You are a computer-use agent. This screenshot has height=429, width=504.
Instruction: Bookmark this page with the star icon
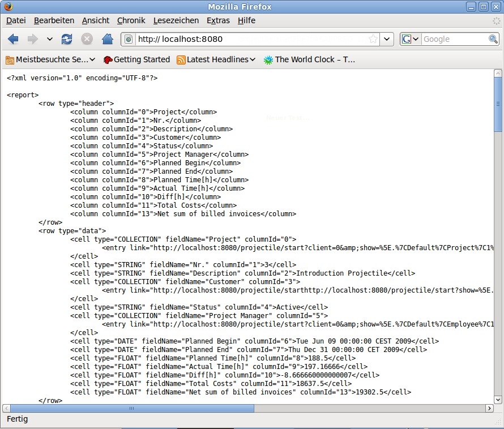click(373, 39)
